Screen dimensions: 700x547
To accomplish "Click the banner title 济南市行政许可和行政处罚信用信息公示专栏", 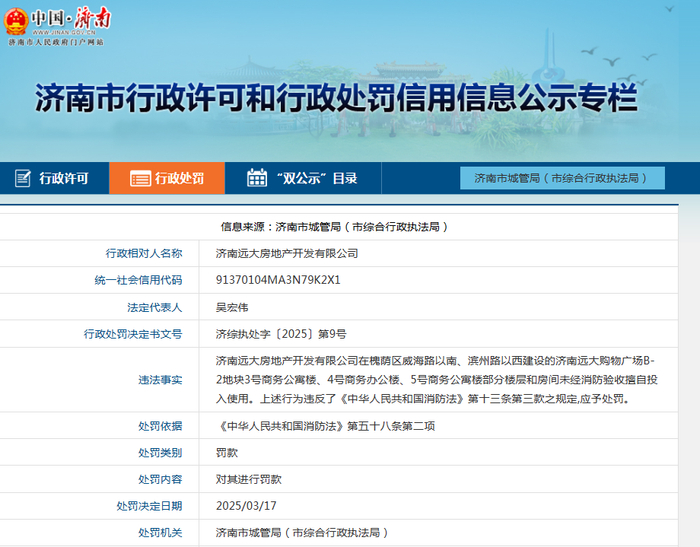I will click(336, 99).
